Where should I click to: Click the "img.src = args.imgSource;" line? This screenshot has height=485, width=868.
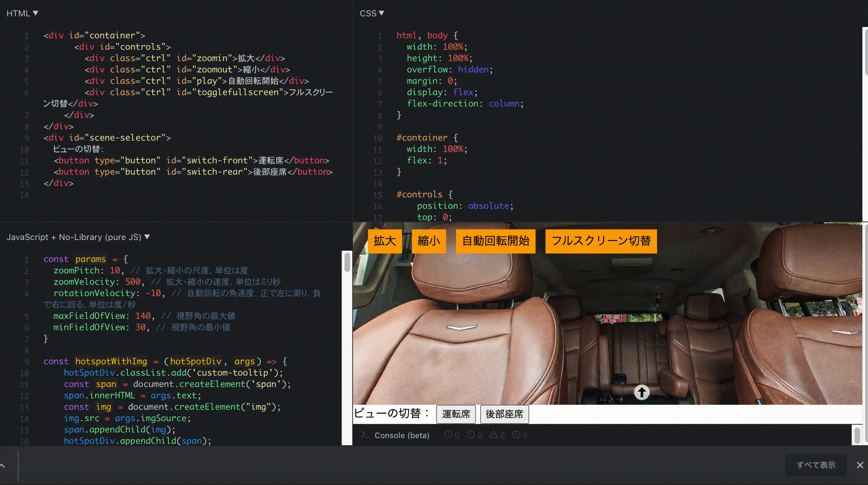pyautogui.click(x=127, y=418)
